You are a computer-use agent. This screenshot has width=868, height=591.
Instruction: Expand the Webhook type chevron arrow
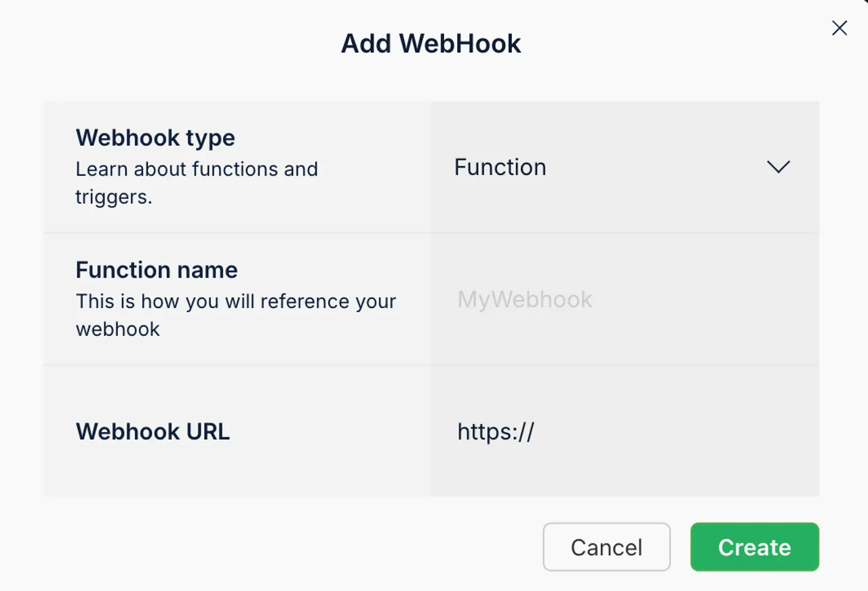click(x=778, y=167)
